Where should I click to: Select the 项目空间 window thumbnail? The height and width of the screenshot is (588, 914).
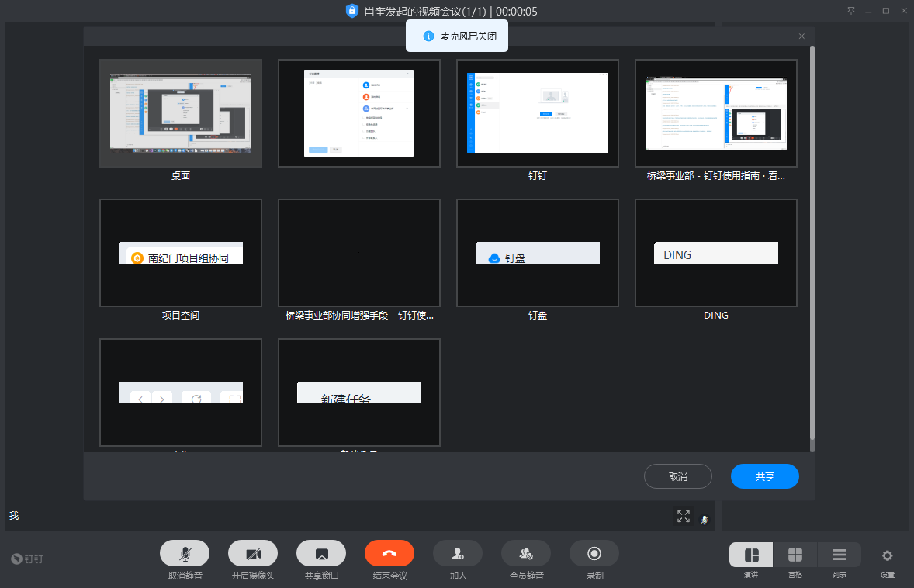coord(181,253)
